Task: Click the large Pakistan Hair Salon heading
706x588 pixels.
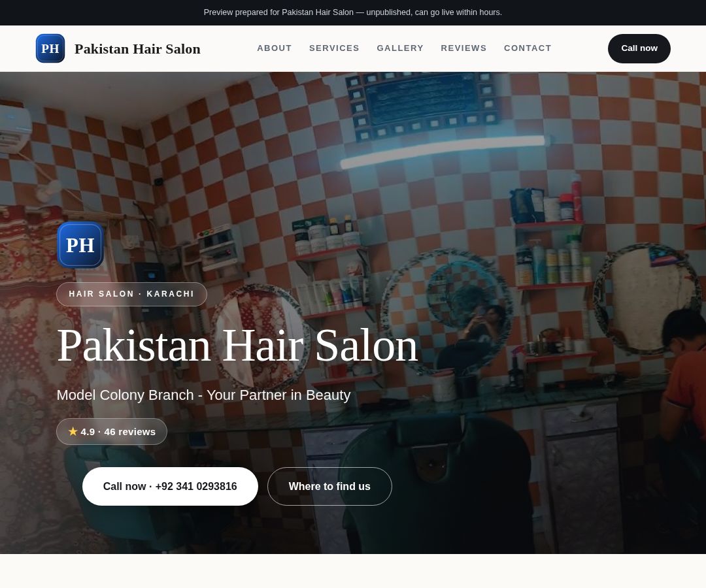Action: coord(237,346)
